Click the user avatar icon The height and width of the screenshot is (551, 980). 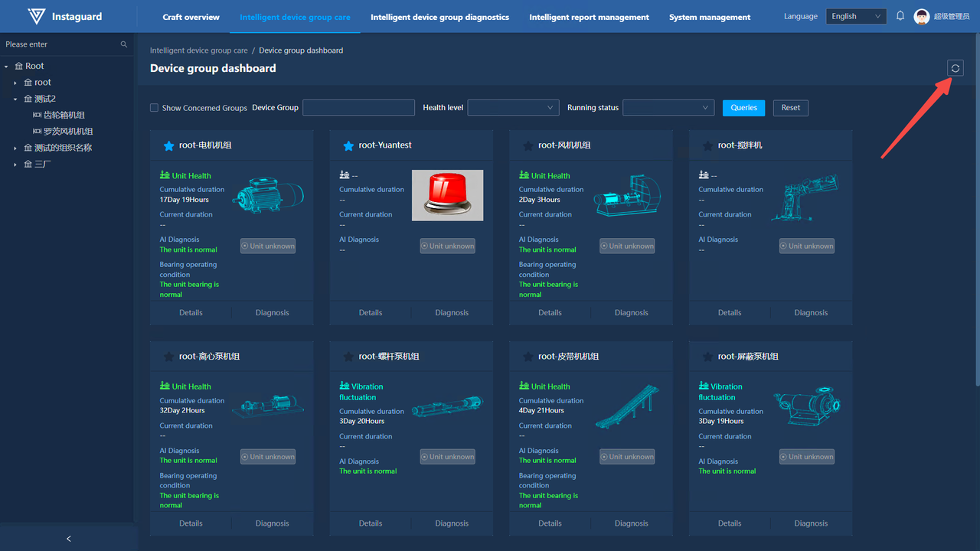(x=922, y=17)
